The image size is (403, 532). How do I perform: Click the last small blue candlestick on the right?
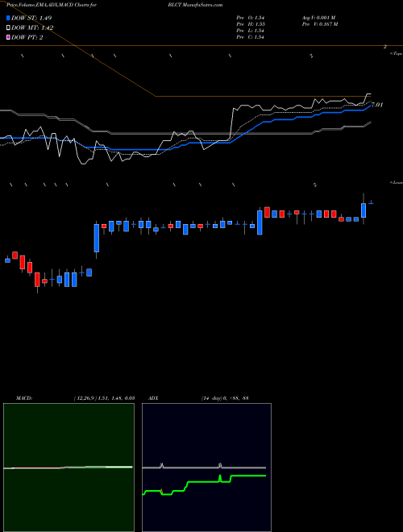[371, 203]
